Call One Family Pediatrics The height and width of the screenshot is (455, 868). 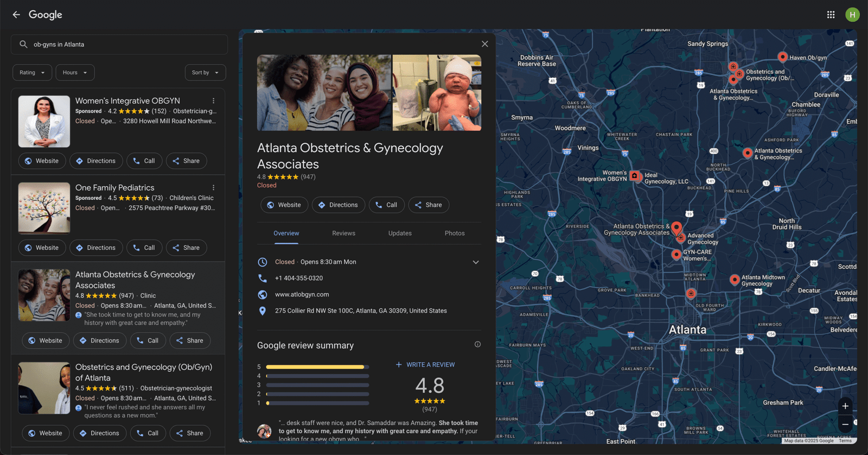[144, 248]
